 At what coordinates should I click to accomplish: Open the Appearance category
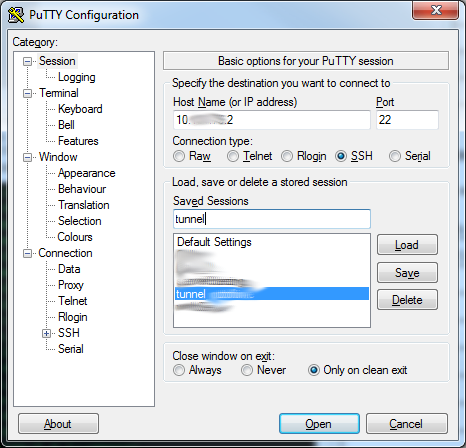pos(86,173)
